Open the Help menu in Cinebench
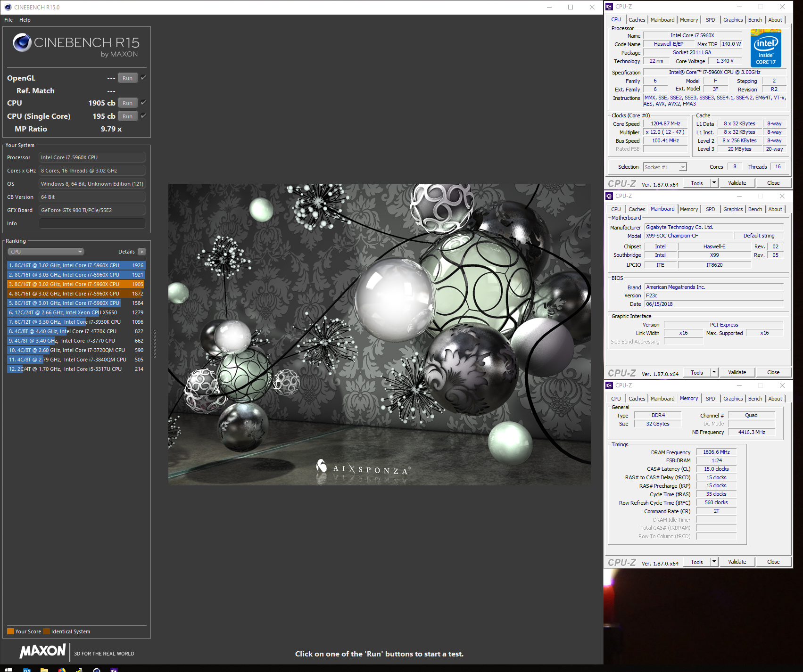This screenshot has height=672, width=803. (x=25, y=20)
